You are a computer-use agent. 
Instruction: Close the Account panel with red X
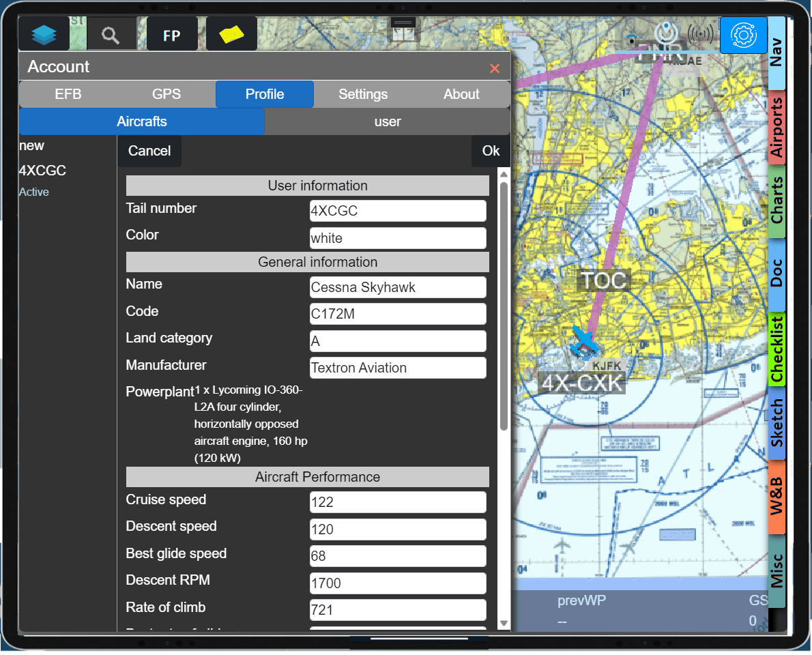coord(495,68)
